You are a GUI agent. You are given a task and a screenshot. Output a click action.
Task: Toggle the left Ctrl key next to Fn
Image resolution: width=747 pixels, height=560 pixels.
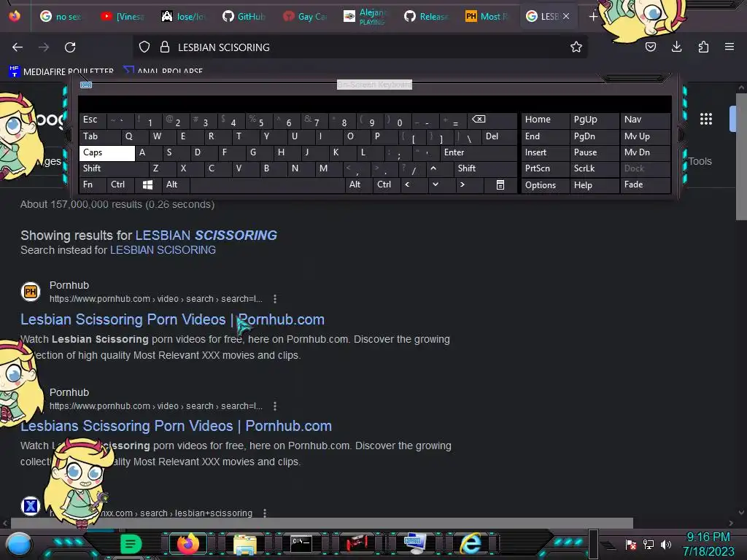(x=120, y=184)
